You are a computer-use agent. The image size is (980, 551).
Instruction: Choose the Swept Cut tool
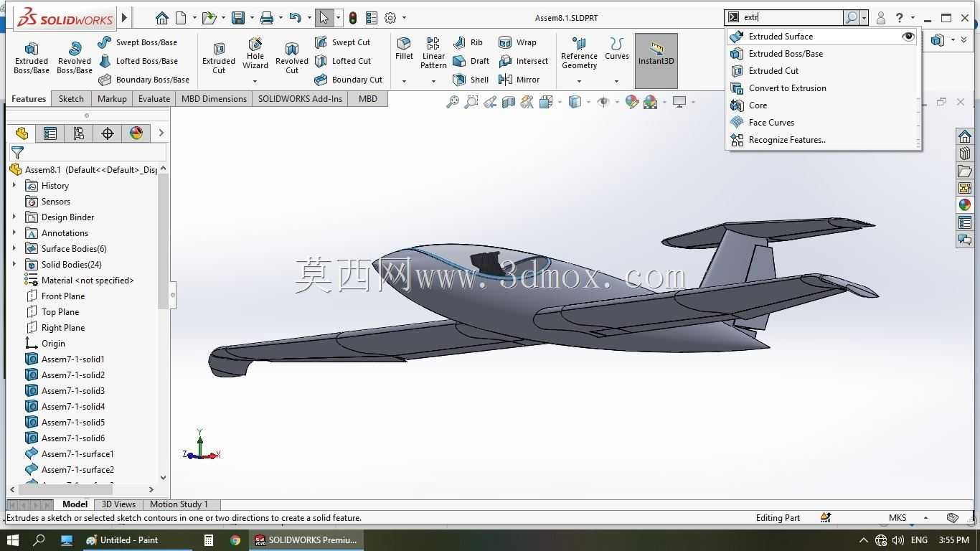(342, 42)
